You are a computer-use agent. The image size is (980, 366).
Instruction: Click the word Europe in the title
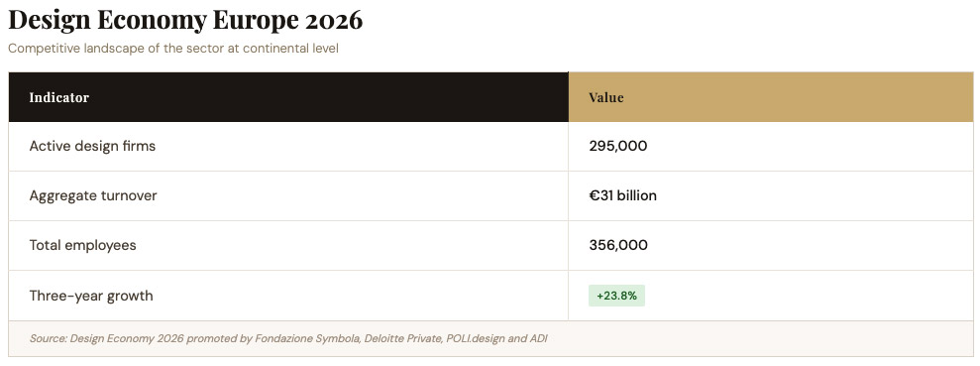click(x=255, y=21)
